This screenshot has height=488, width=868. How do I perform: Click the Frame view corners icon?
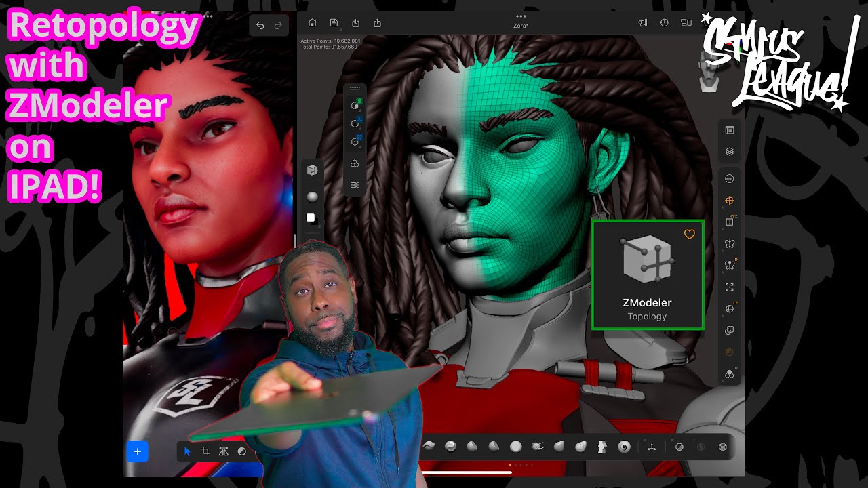[730, 287]
